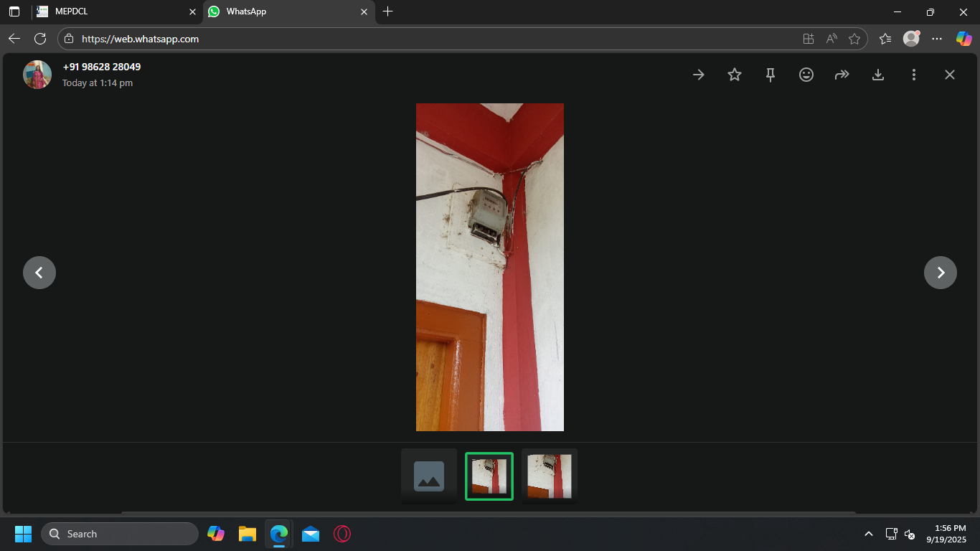Click the go-to-message arrow icon
The image size is (980, 551).
click(698, 75)
